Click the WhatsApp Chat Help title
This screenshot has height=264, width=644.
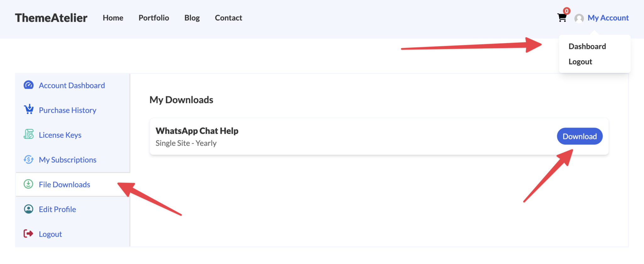coord(197,131)
